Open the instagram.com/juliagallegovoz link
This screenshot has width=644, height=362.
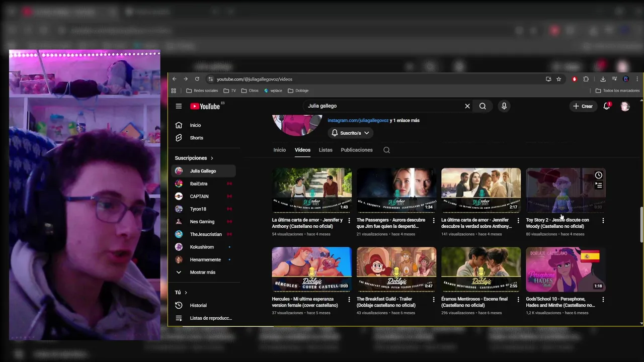point(358,120)
